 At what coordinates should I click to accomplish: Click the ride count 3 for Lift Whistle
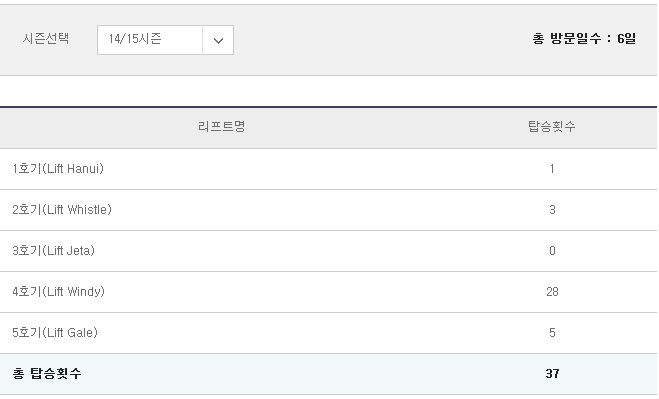(552, 210)
